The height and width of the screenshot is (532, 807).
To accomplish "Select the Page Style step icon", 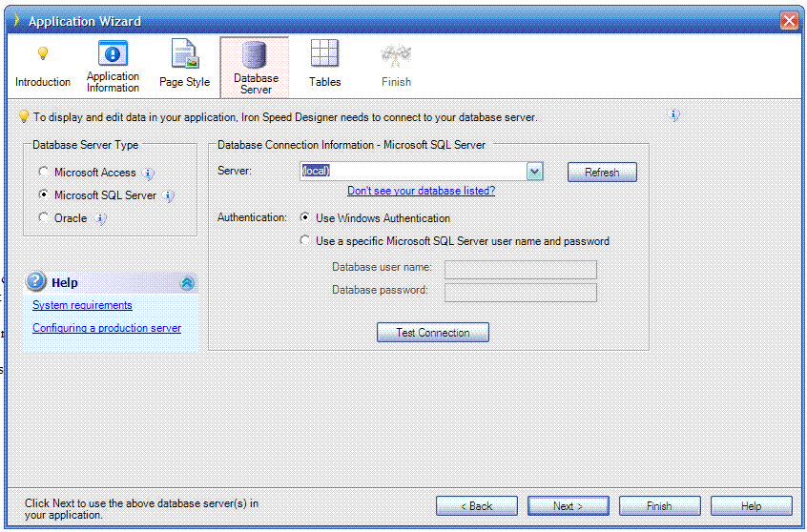I will click(185, 54).
